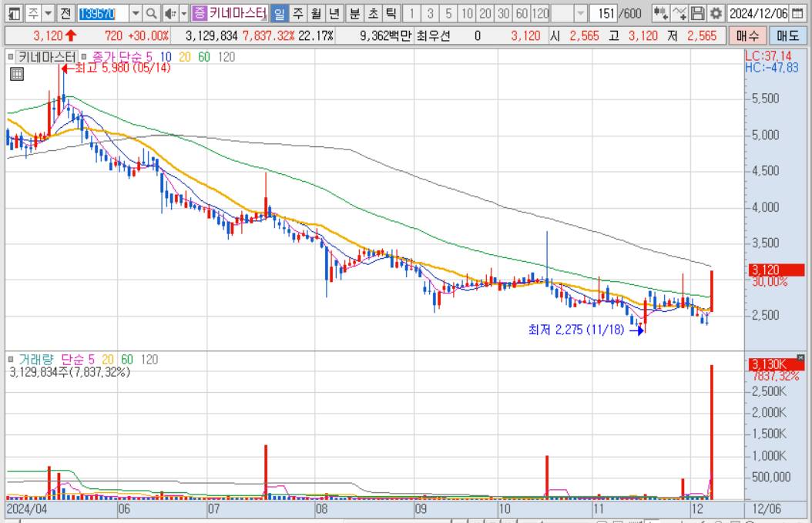This screenshot has height=523, width=812.
Task: Switch to 틱 tick chart
Action: point(391,13)
